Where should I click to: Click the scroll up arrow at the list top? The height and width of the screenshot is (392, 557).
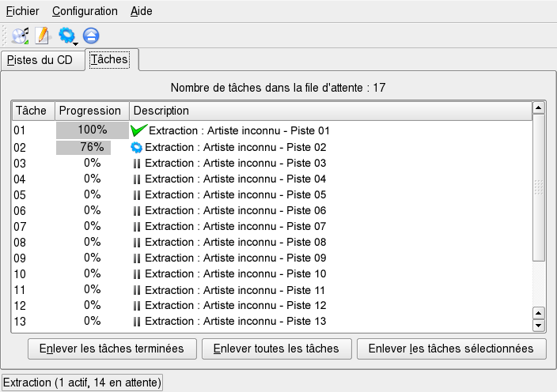click(539, 107)
